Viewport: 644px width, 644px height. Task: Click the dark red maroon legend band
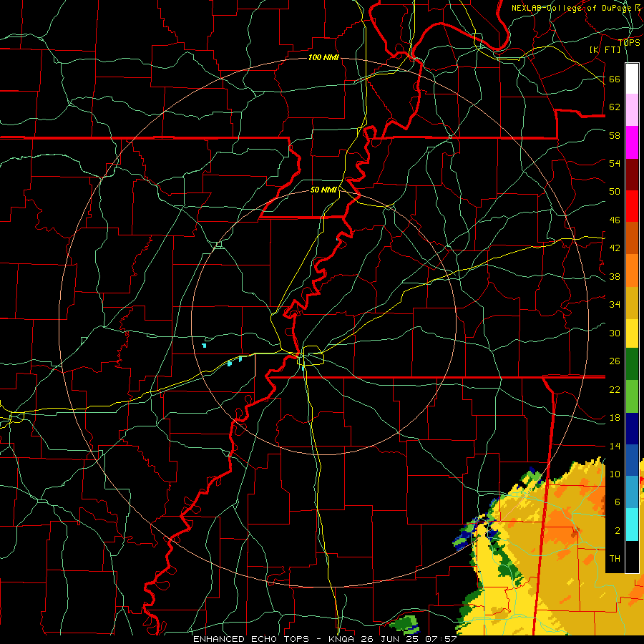pyautogui.click(x=632, y=174)
